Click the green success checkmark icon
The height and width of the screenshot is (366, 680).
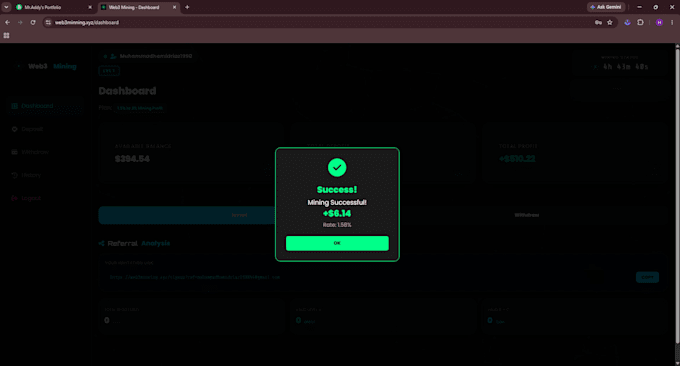pos(337,167)
